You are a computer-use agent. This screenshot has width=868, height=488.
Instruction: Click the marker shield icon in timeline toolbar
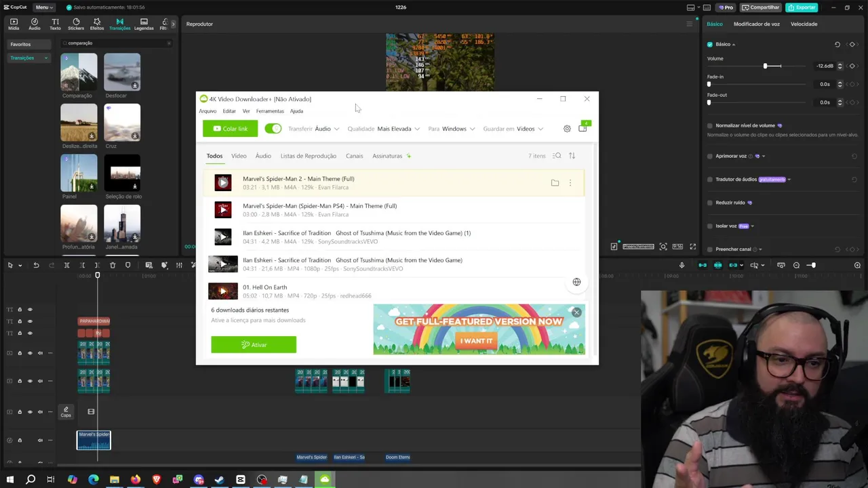(127, 265)
